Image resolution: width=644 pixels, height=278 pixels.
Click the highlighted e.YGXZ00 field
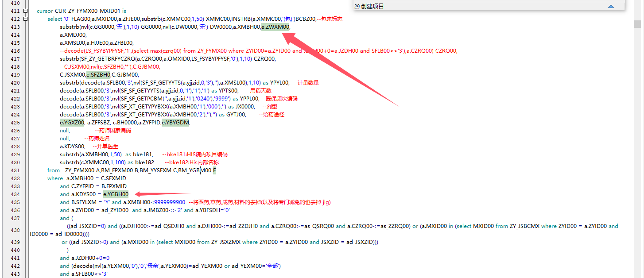[72, 123]
